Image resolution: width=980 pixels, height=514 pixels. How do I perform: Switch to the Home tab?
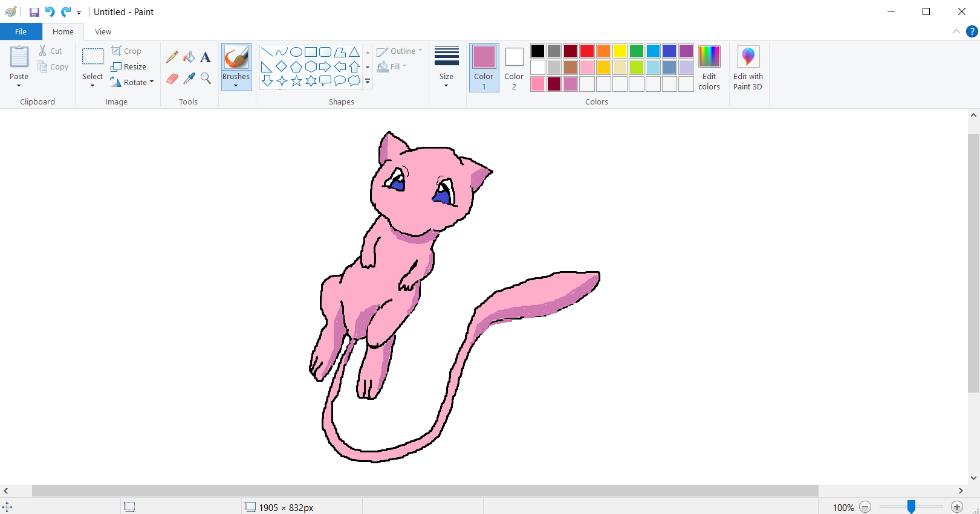pos(63,31)
